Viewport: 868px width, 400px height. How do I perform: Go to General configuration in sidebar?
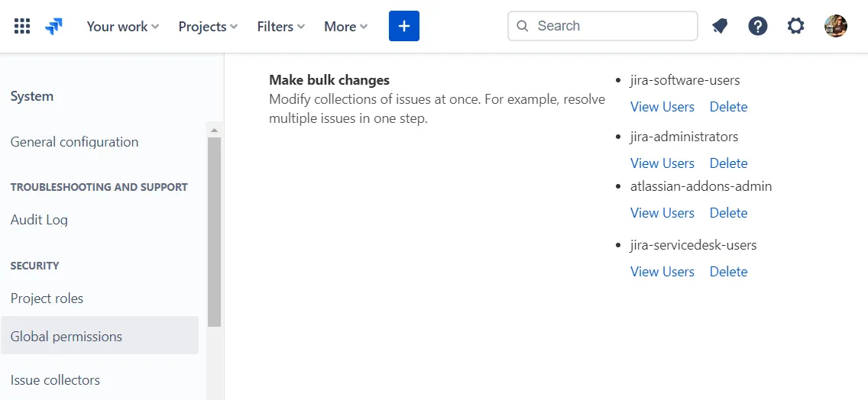(74, 142)
